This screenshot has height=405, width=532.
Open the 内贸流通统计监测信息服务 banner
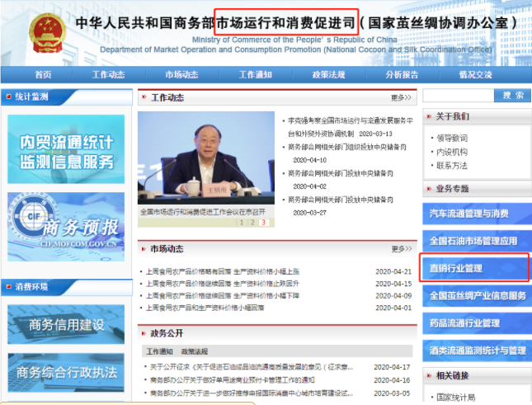tap(66, 149)
